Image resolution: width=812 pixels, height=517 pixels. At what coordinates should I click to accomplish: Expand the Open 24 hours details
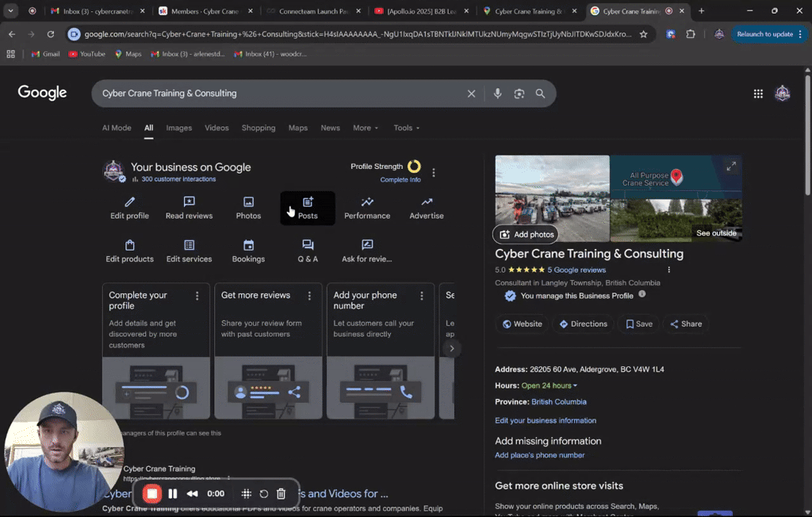click(549, 385)
